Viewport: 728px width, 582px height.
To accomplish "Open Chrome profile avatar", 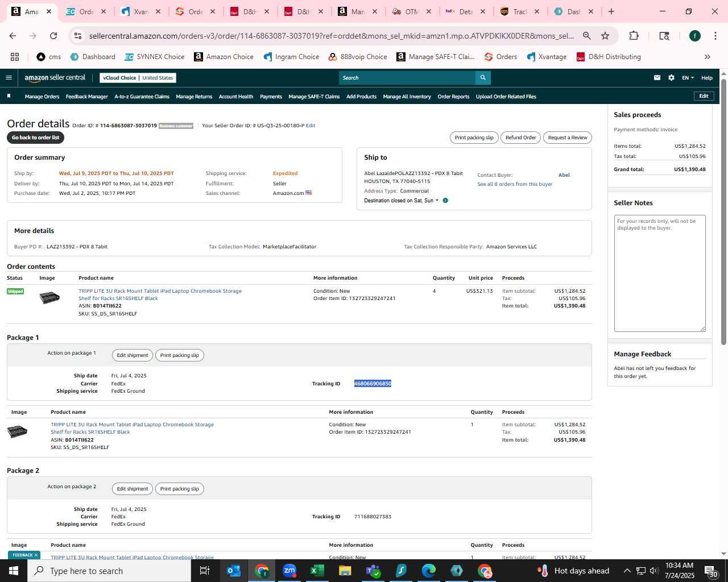I will [x=694, y=36].
